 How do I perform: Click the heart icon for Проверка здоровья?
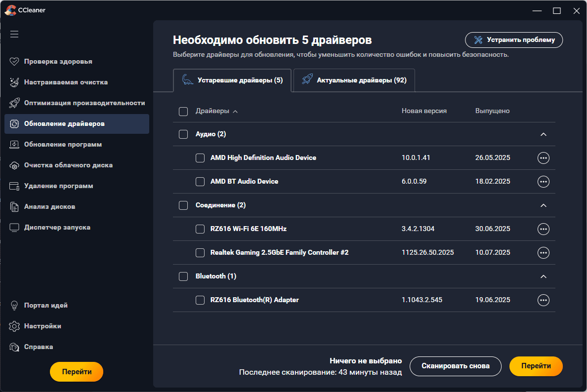(14, 61)
